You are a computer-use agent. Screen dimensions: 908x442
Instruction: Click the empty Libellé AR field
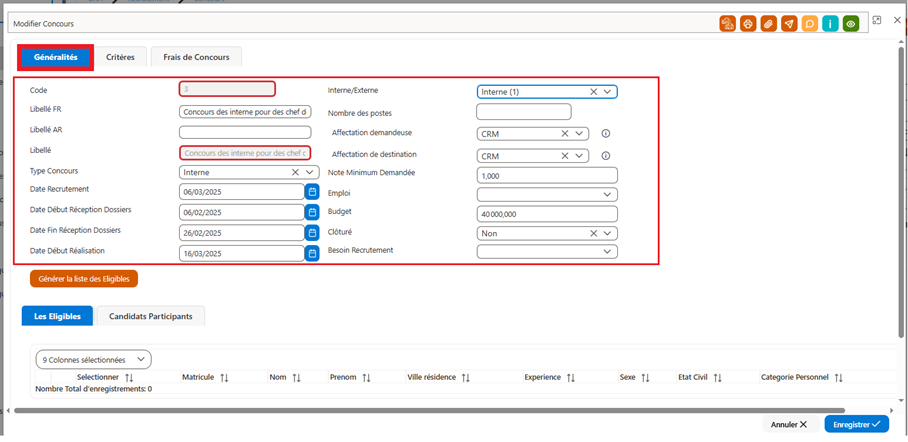pyautogui.click(x=245, y=132)
